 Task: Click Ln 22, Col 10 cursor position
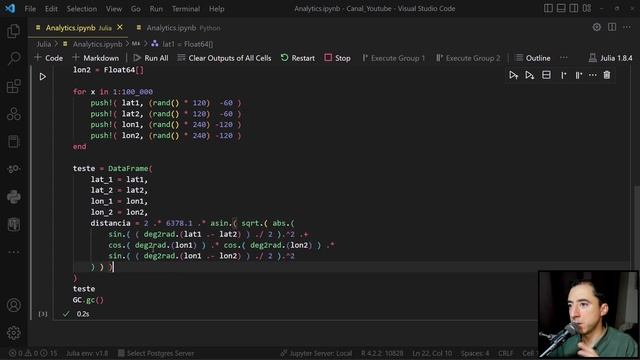[x=432, y=353]
